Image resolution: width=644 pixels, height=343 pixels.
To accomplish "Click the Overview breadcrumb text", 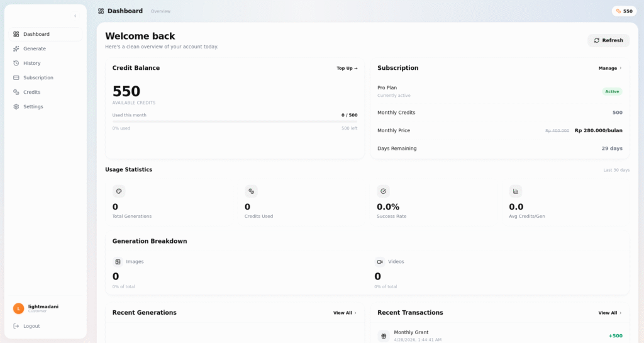I will tap(160, 11).
